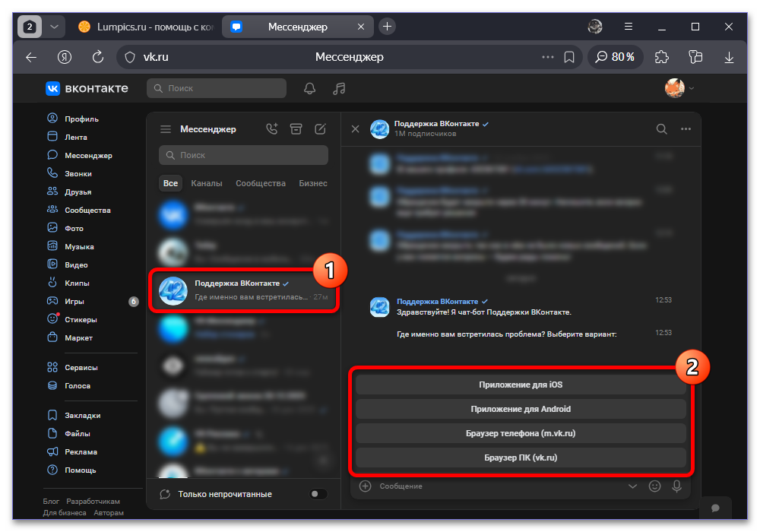Open Маркет section
This screenshot has height=532, width=760.
point(78,337)
